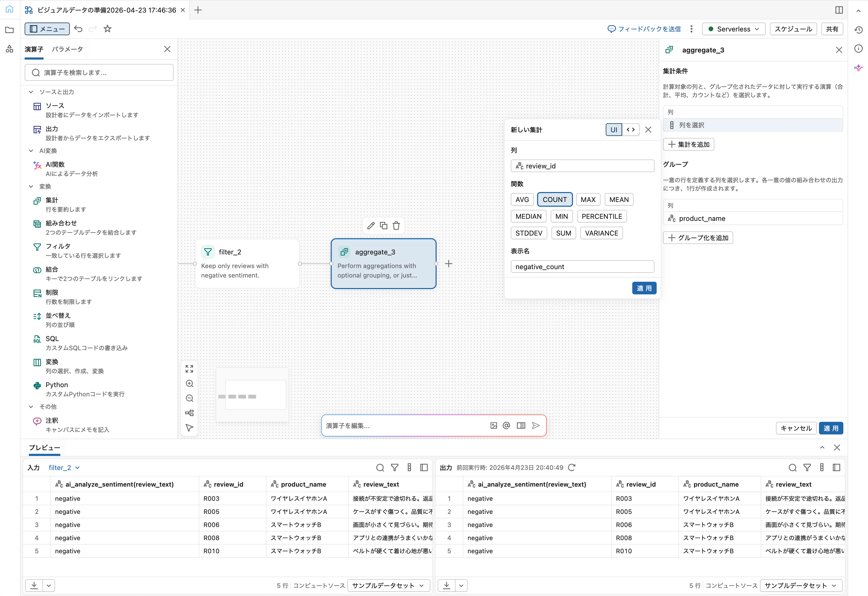Click the duplicate node icon above aggregate_3
Viewport: 868px width, 596px height.
point(384,226)
